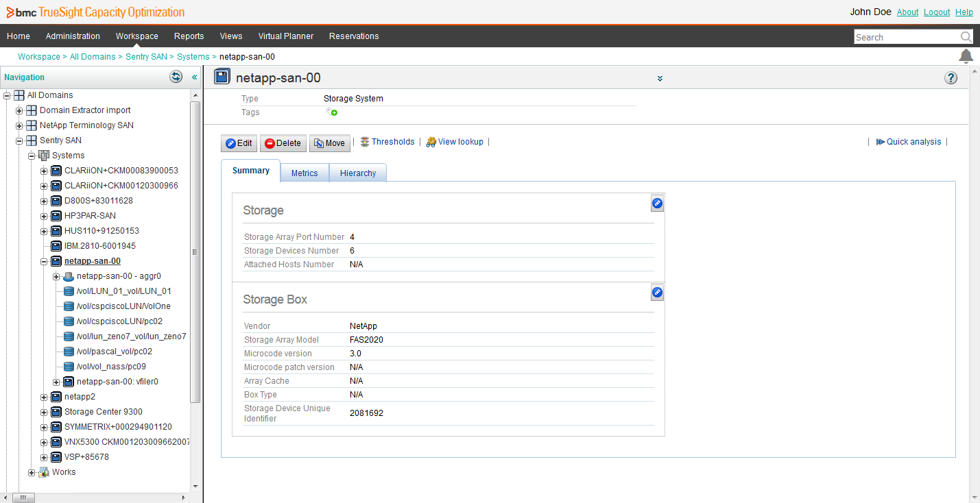The image size is (980, 503).
Task: Click the Logout link
Action: (x=937, y=12)
